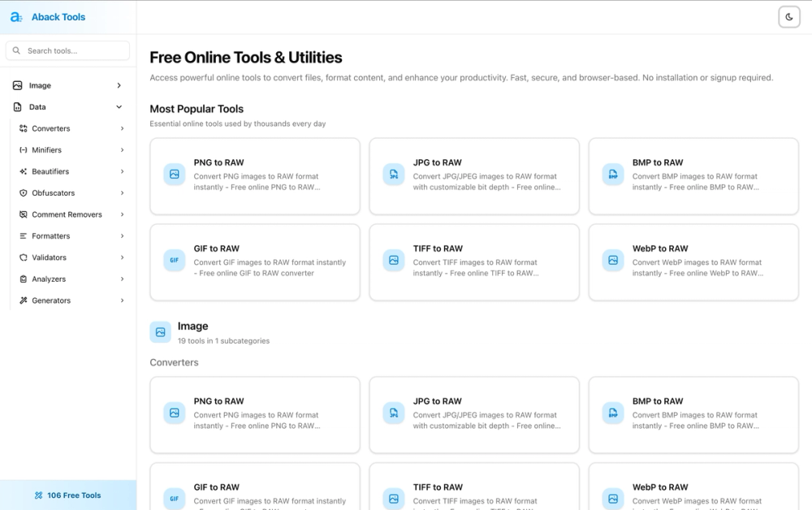Click the PNG to RAW converter icon

click(x=174, y=173)
